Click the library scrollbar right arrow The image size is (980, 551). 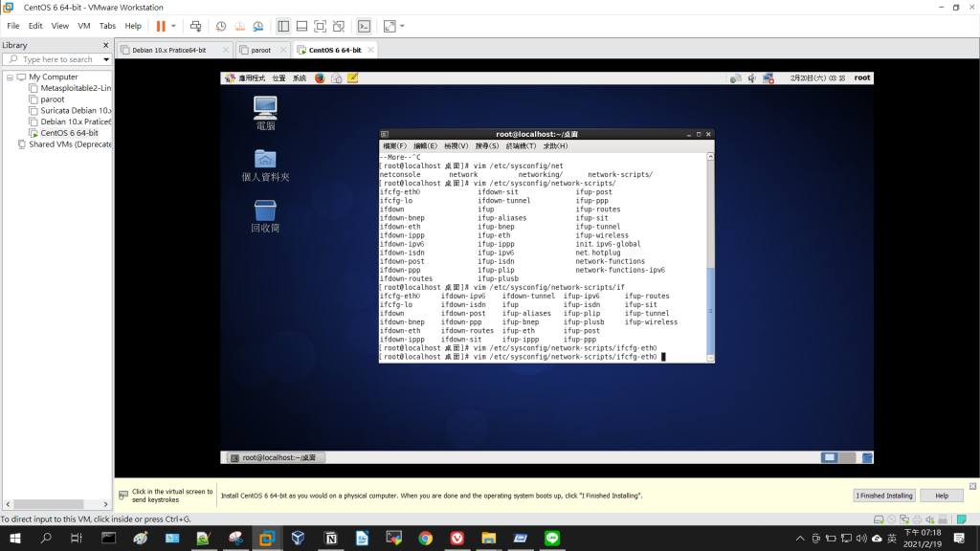click(x=105, y=504)
